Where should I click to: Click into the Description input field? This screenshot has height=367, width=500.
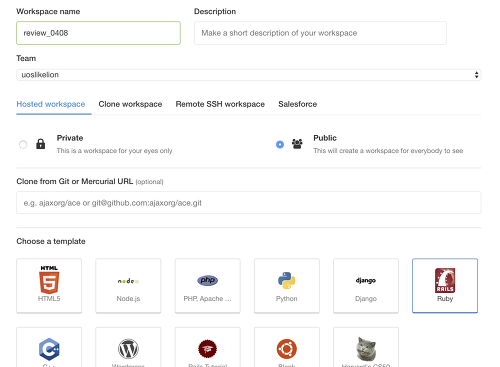point(320,33)
